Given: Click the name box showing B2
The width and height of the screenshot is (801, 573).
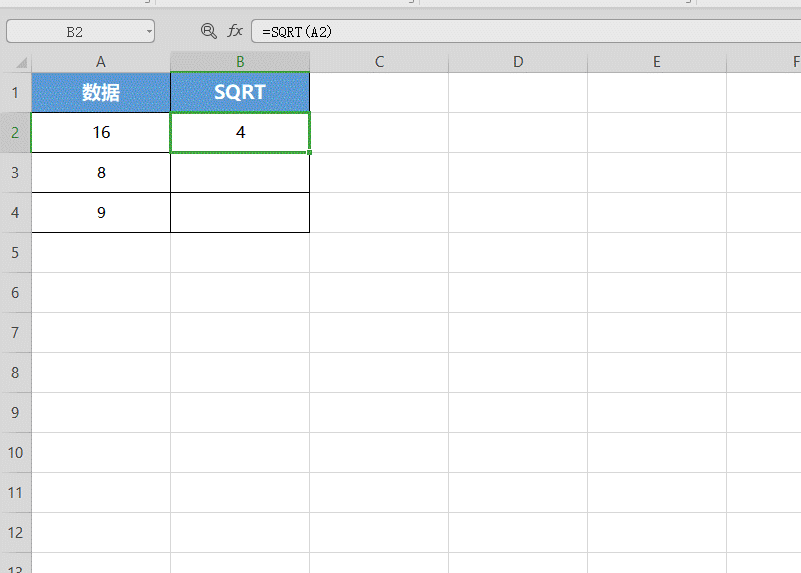Looking at the screenshot, I should coord(75,32).
